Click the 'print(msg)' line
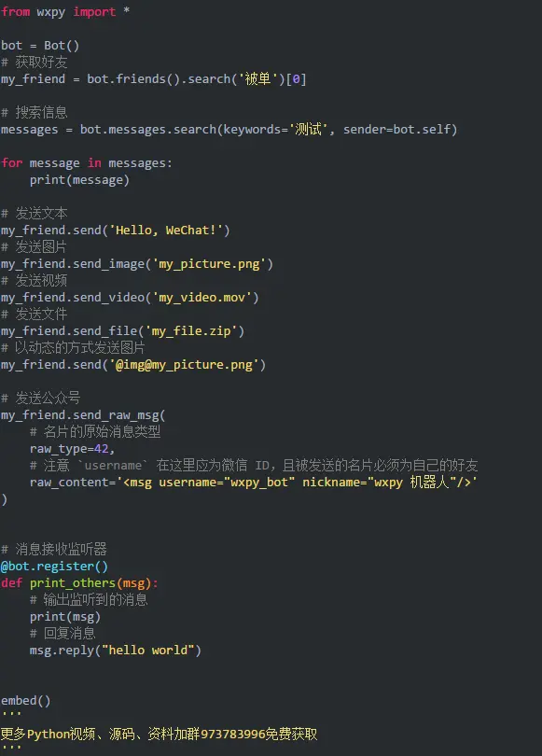This screenshot has height=756, width=542. (x=65, y=617)
